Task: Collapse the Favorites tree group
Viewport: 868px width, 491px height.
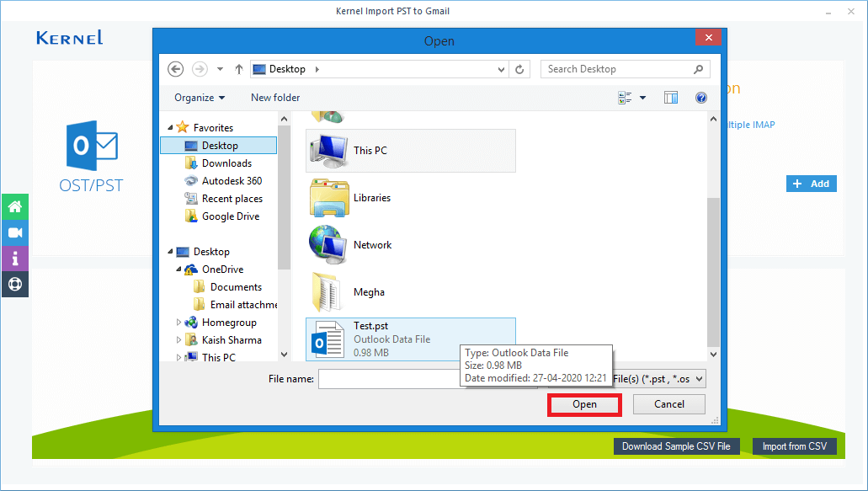Action: [x=170, y=128]
